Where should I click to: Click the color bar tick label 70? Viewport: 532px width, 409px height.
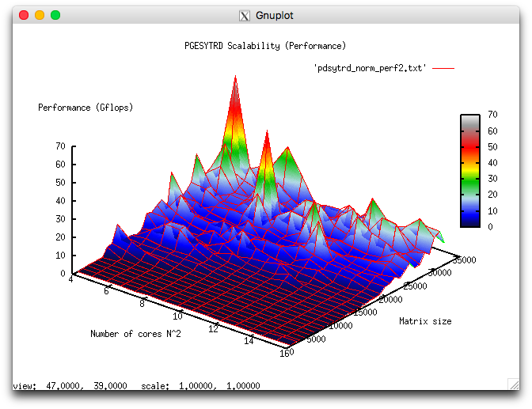492,115
